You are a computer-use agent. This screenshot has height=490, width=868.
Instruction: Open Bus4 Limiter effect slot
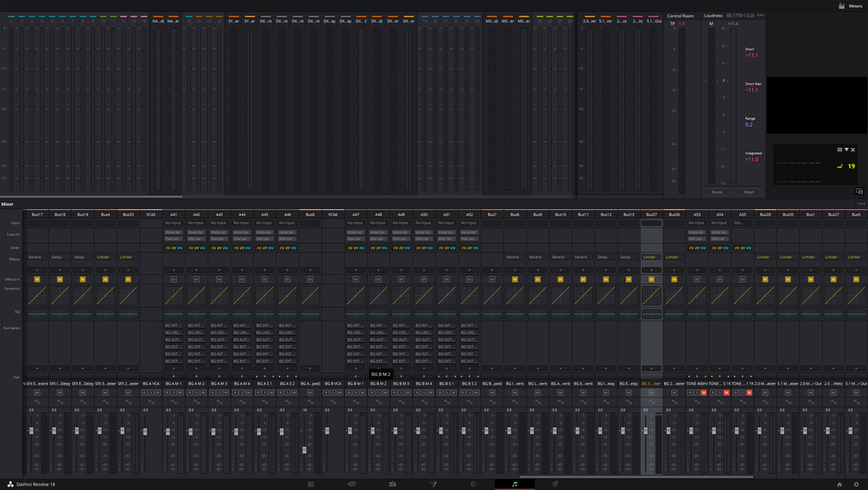click(105, 257)
